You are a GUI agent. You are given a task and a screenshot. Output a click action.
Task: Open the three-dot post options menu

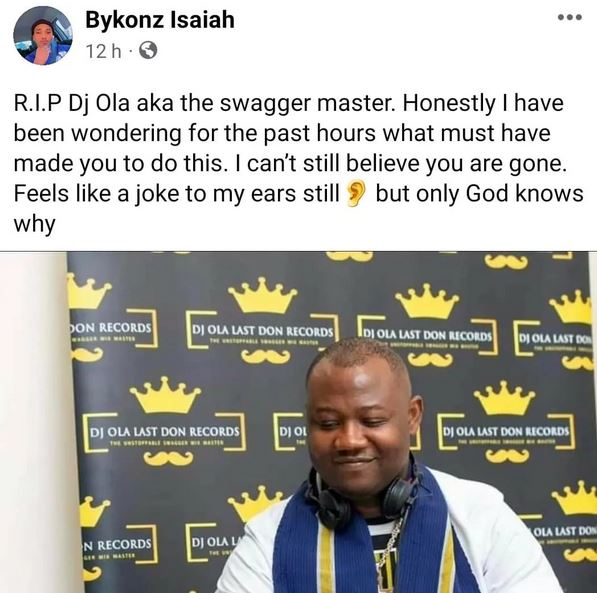[x=570, y=17]
